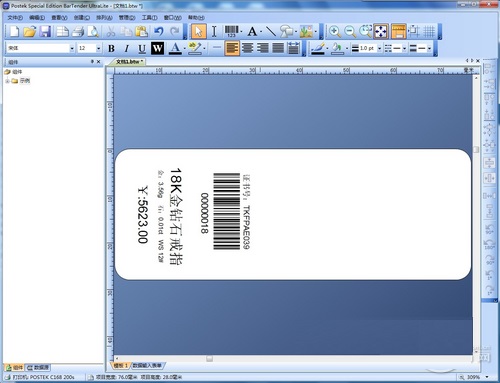Select the barcode creation tool

231,31
